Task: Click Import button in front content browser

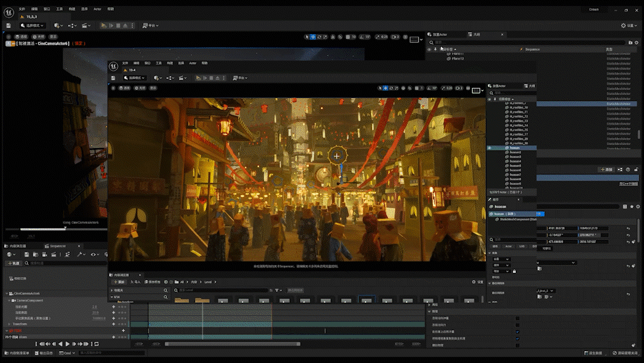Action: pos(135,282)
